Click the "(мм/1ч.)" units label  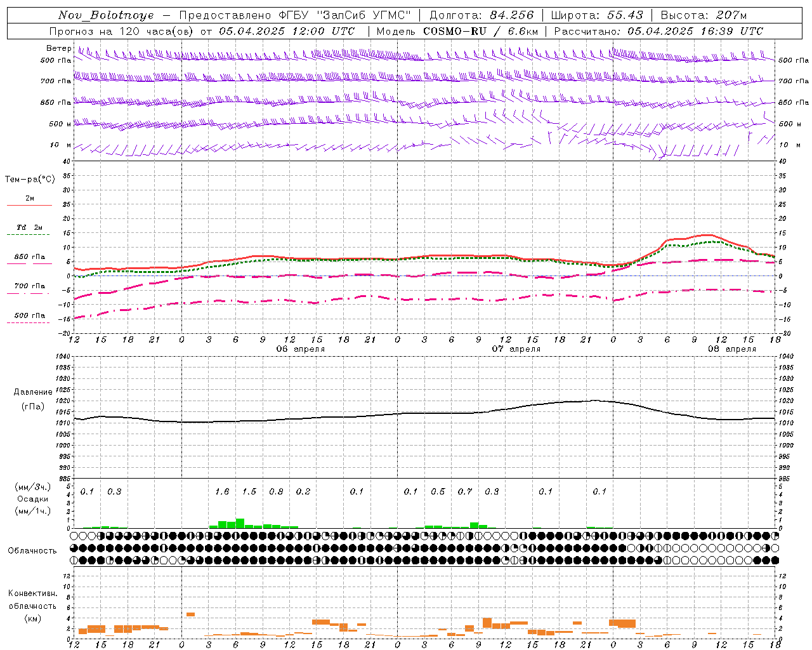pyautogui.click(x=33, y=511)
